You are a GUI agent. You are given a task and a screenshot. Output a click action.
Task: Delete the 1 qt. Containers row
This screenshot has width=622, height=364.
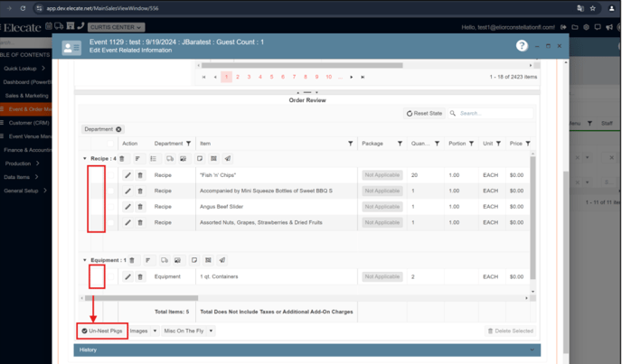tap(140, 276)
